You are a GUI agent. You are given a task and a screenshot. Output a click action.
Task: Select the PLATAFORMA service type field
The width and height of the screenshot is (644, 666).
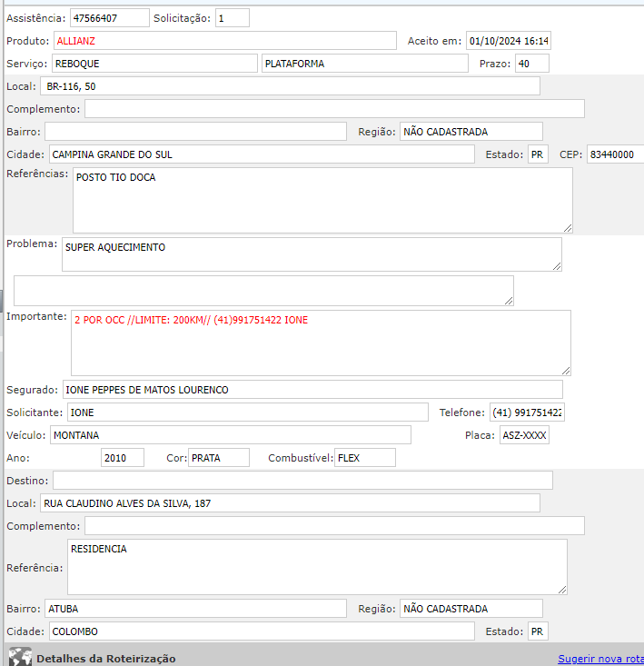pyautogui.click(x=365, y=64)
